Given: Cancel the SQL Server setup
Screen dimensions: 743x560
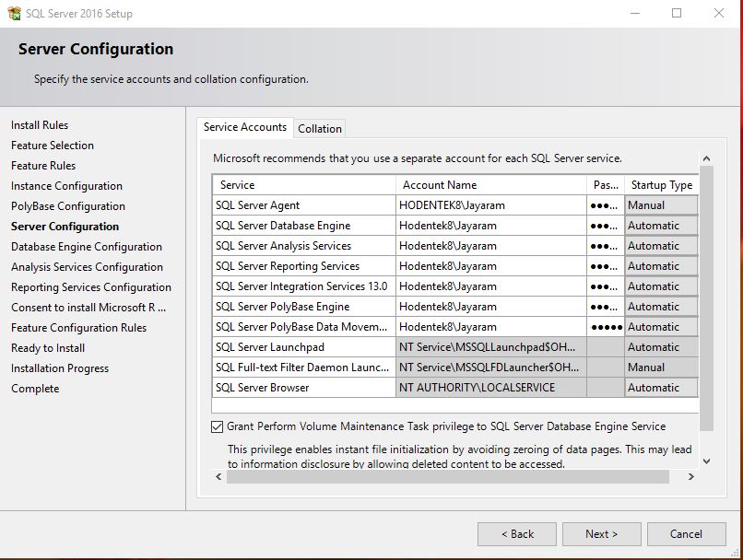Looking at the screenshot, I should click(x=687, y=533).
